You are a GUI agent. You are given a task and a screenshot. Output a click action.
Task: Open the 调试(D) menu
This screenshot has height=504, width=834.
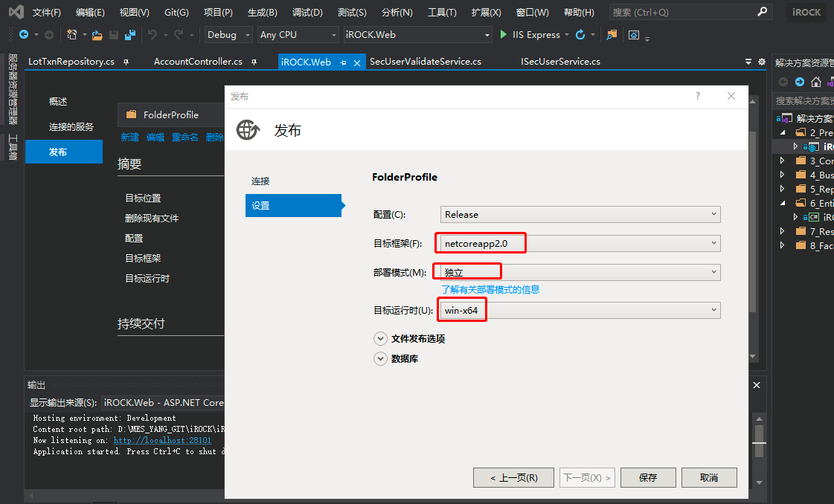click(x=307, y=12)
